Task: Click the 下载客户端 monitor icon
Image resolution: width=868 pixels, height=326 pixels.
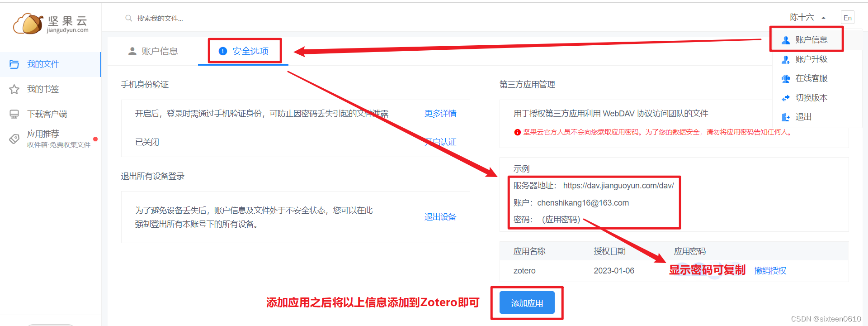Action: (14, 114)
